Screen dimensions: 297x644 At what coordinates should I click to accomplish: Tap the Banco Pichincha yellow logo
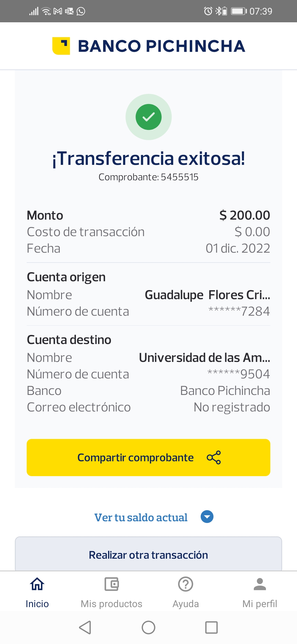61,46
